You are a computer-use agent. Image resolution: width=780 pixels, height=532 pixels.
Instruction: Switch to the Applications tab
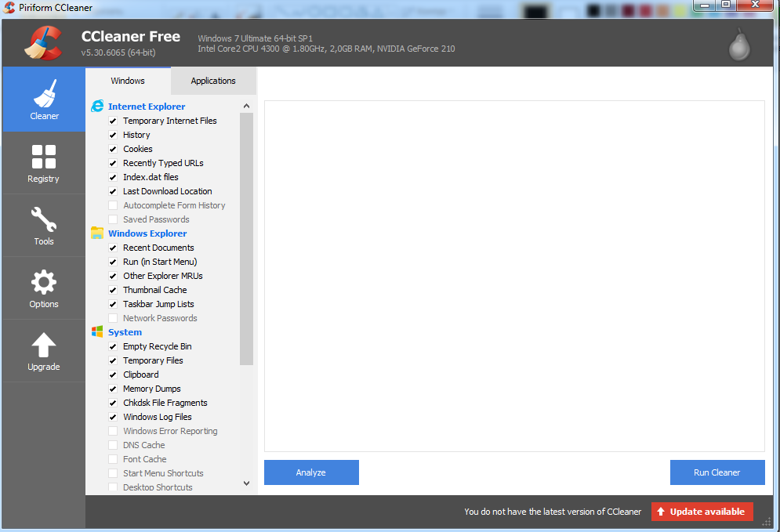213,81
